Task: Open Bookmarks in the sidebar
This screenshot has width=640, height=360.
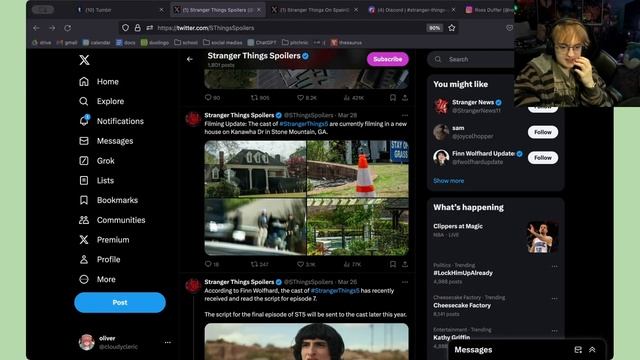Action: 108,200
